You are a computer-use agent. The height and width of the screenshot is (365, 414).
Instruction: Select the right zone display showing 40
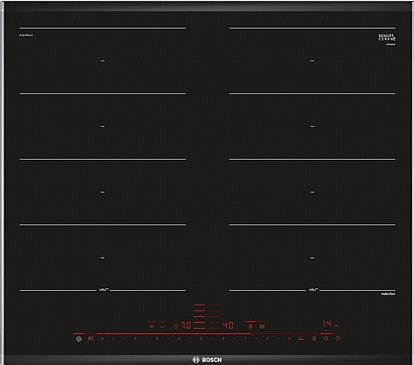point(228,325)
